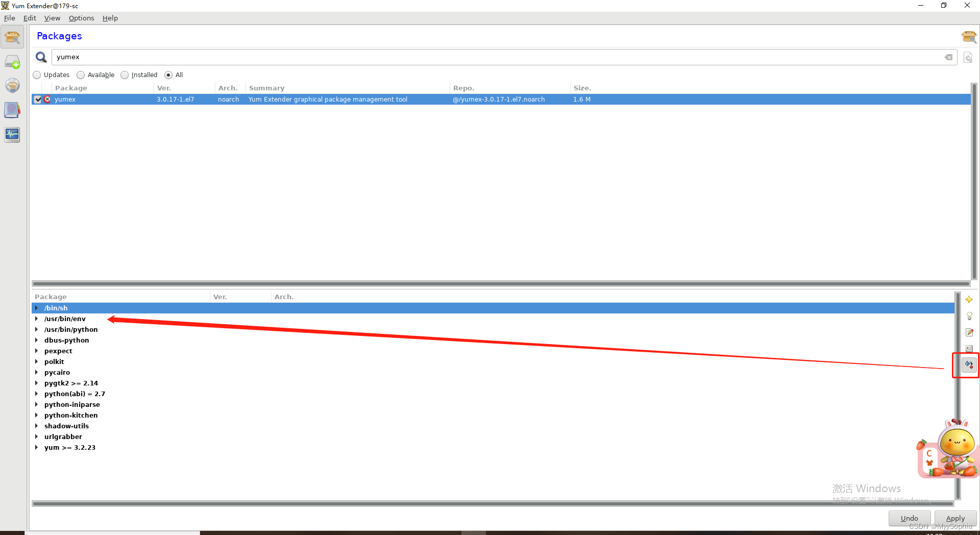The image size is (980, 535).
Task: Open the repositories sidebar view
Action: pyautogui.click(x=13, y=110)
